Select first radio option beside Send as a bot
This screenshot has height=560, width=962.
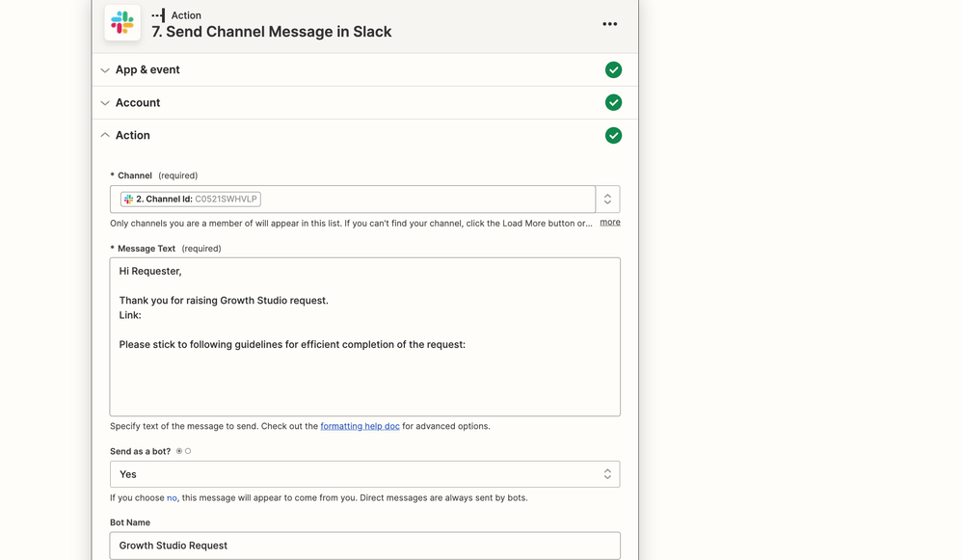179,451
